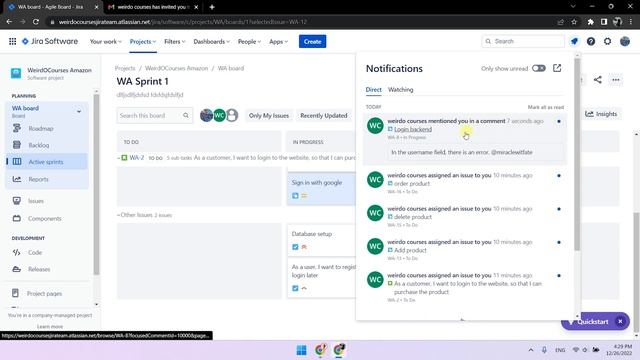Bookmark this page with the star icon
Screen dimensions: 640x360
(574, 22)
